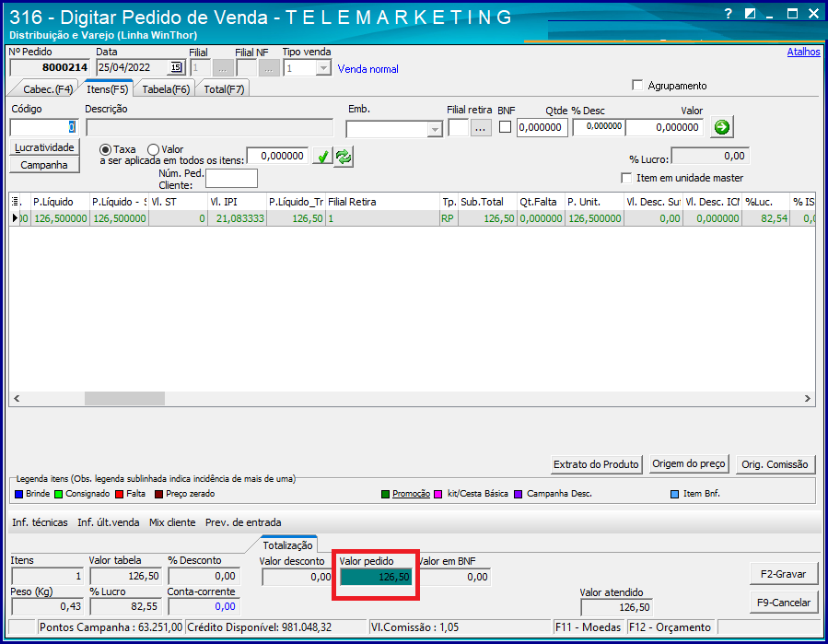This screenshot has width=828, height=644.
Task: Open the Atalhos link
Action: click(803, 52)
